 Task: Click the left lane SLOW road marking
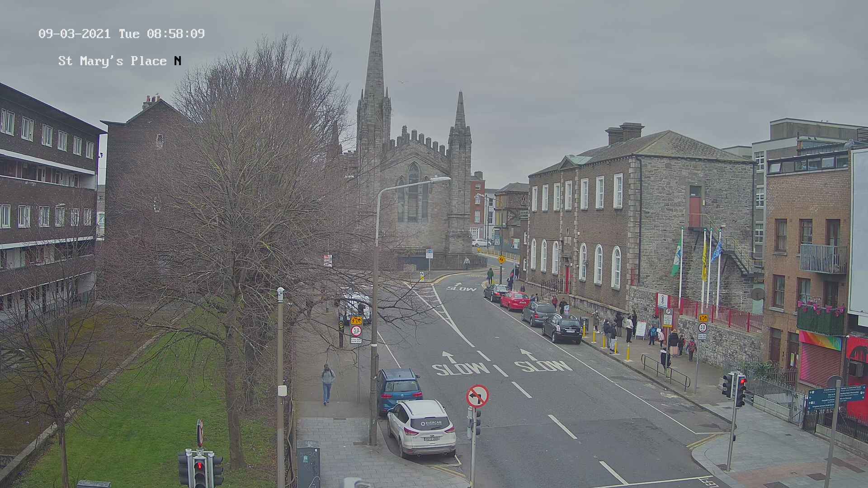pyautogui.click(x=461, y=368)
